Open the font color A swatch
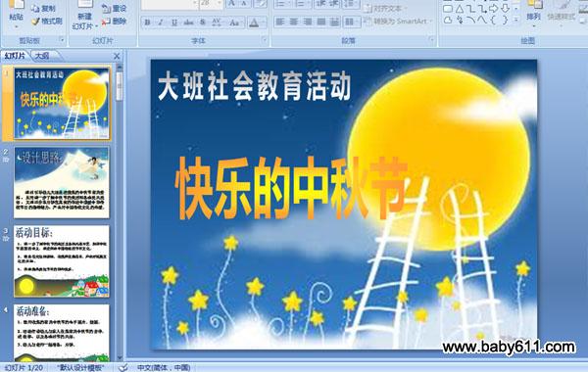588x372 pixels. point(254,23)
